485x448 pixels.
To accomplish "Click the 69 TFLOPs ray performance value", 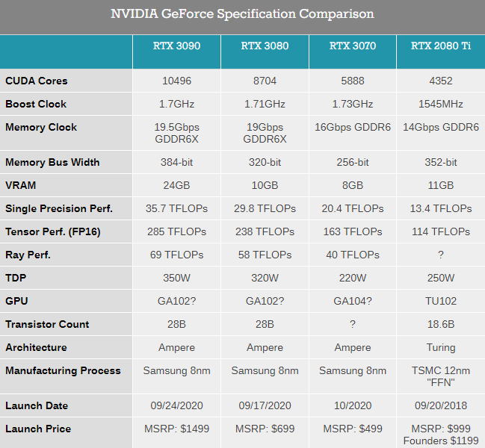I will point(176,255).
